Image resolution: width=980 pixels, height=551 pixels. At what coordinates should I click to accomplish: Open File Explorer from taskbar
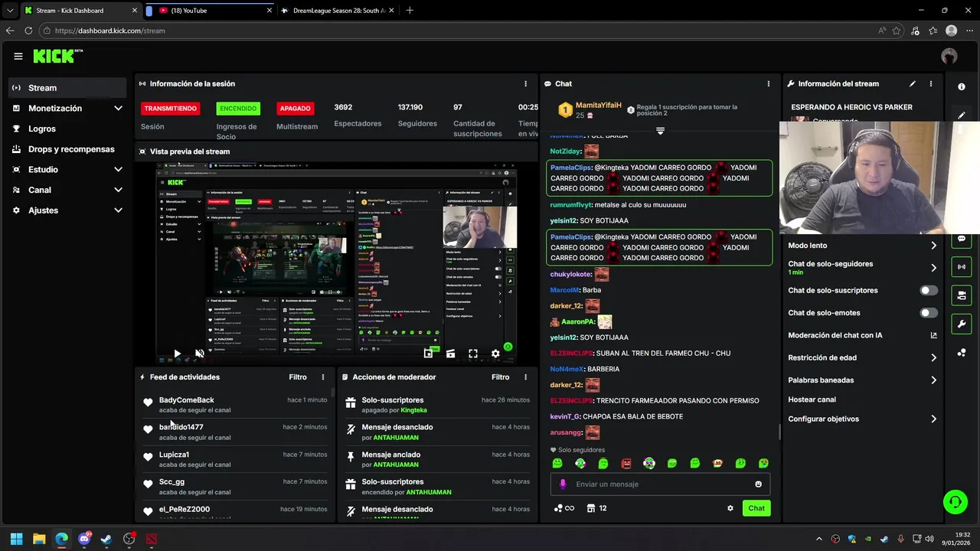[x=39, y=539]
